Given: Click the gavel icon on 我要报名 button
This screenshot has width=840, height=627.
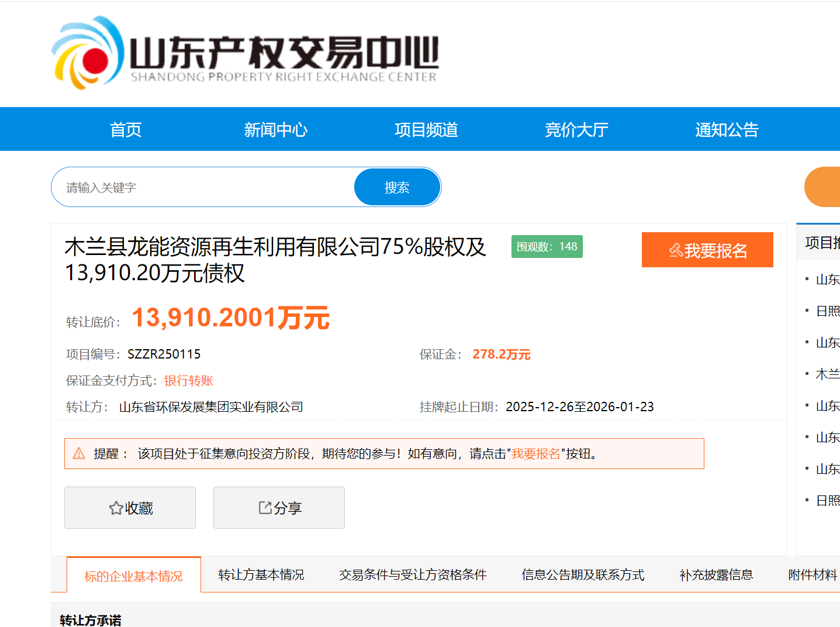Looking at the screenshot, I should (x=676, y=250).
